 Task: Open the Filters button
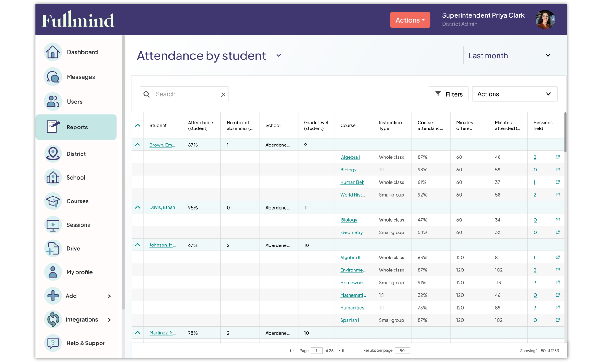pos(448,94)
